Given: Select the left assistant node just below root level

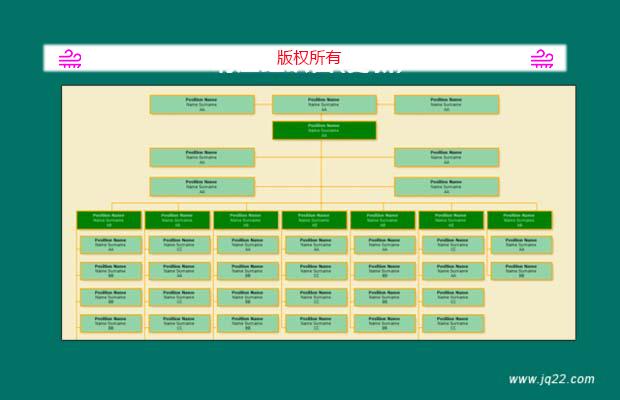Looking at the screenshot, I should click(202, 157).
